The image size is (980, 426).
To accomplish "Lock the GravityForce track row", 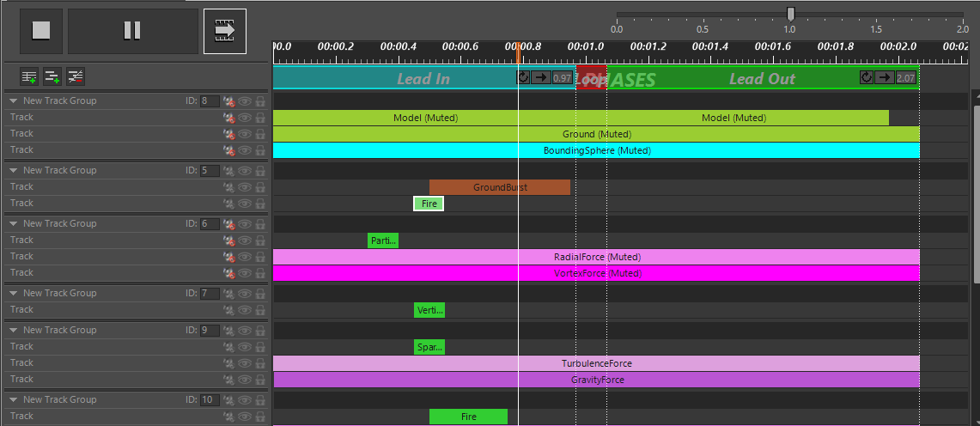I will point(260,379).
